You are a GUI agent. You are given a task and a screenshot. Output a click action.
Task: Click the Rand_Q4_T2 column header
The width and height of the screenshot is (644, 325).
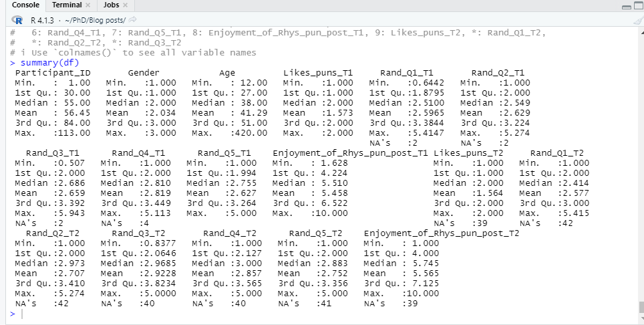230,233
